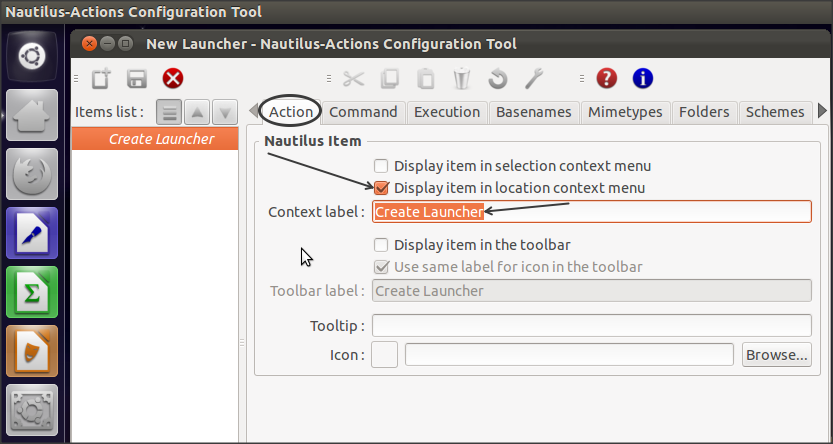Click the red quit icon in toolbar

172,79
